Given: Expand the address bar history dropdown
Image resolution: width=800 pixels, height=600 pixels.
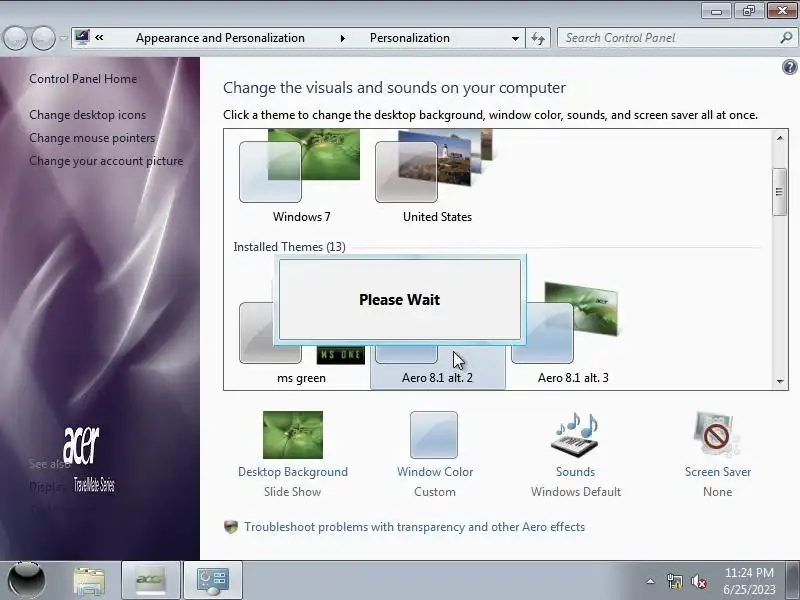Looking at the screenshot, I should click(515, 38).
